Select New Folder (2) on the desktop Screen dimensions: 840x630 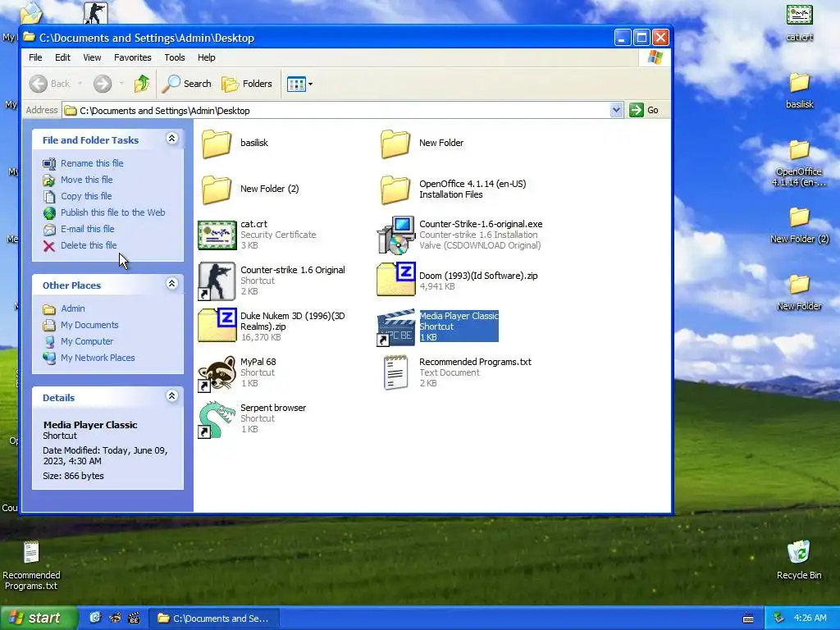(x=799, y=217)
